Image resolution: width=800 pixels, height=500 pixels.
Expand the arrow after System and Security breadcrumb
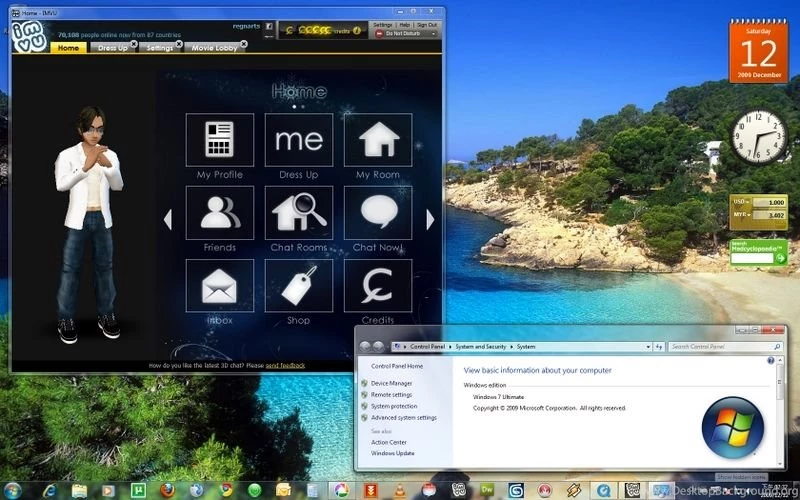511,346
